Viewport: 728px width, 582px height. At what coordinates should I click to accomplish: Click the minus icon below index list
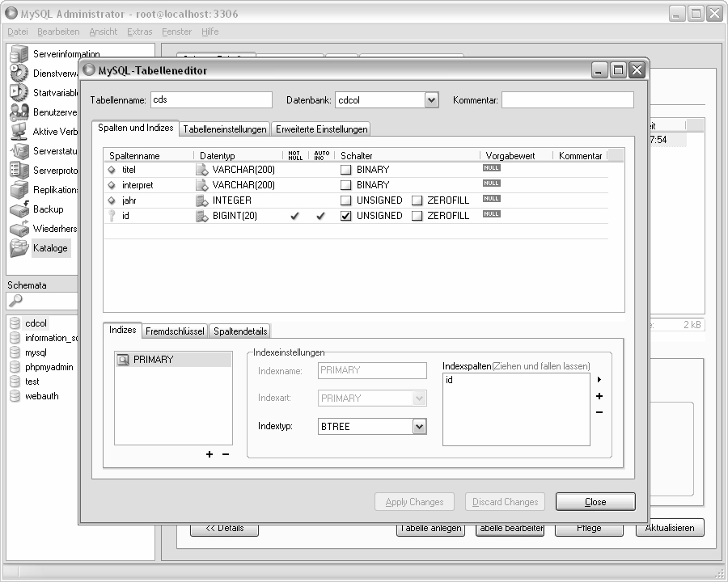click(226, 454)
